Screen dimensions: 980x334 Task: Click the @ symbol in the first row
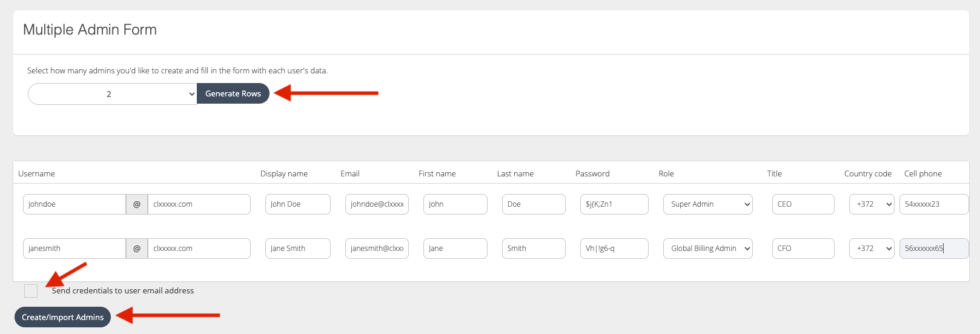pos(137,204)
